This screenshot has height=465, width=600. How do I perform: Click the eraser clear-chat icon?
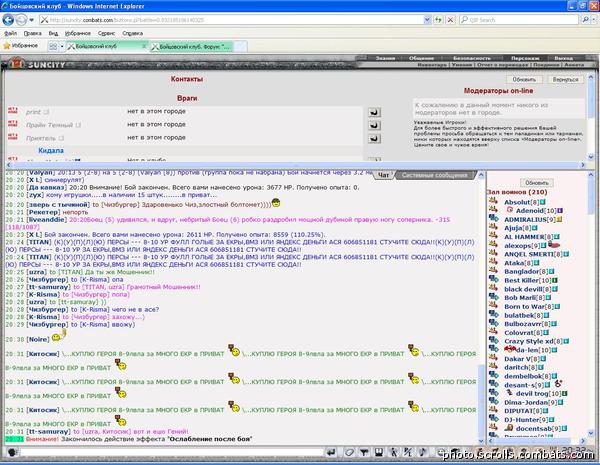(349, 452)
